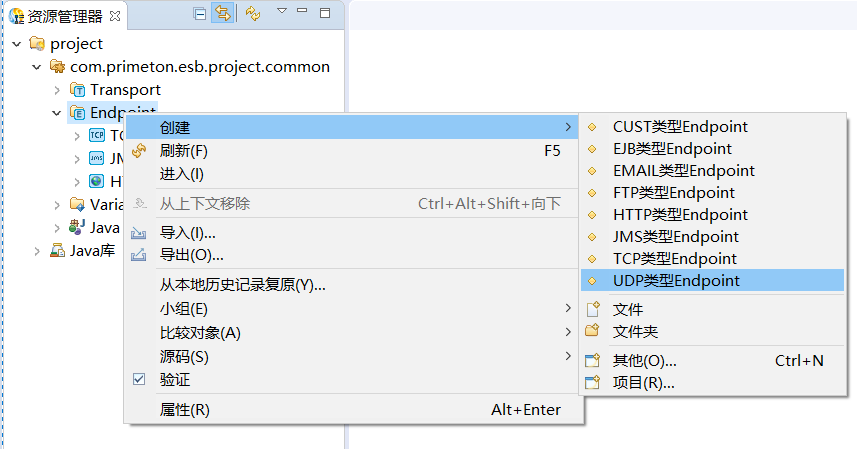
Task: Toggle Link with Editor button
Action: (222, 14)
